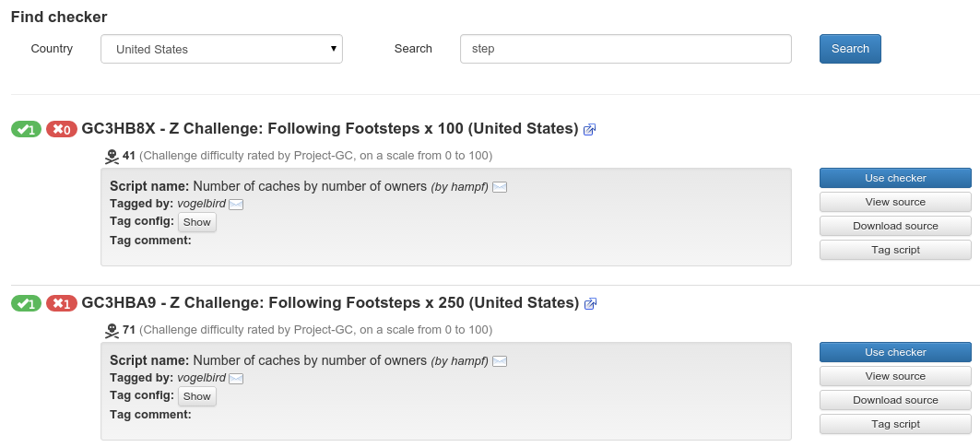Tag script for GC3HBA9 challenge
The width and height of the screenshot is (980, 447).
pos(894,424)
